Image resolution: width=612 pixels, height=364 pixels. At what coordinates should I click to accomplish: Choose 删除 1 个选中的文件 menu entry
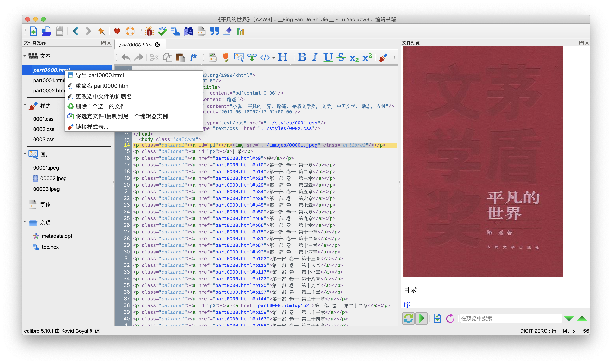pos(133,106)
